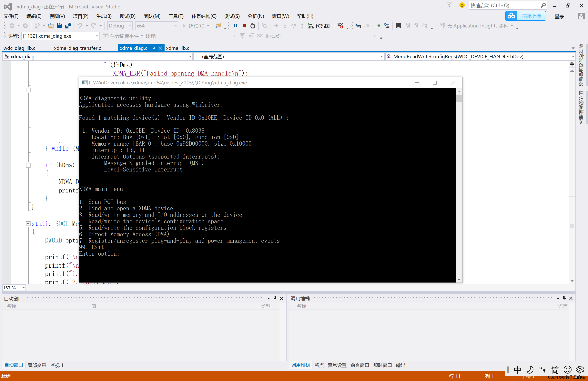Toggle pin on xdma_diag.c tab
Screen dimensions: 588x381
tap(153, 48)
